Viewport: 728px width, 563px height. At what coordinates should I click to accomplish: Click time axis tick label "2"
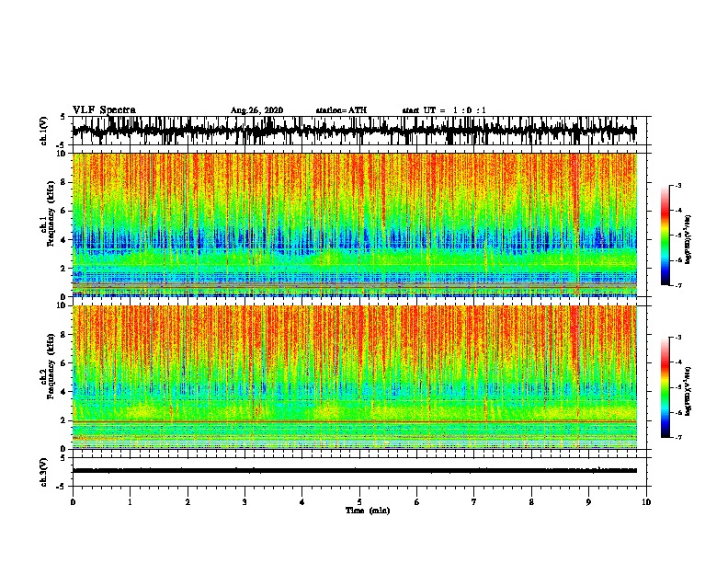188,502
